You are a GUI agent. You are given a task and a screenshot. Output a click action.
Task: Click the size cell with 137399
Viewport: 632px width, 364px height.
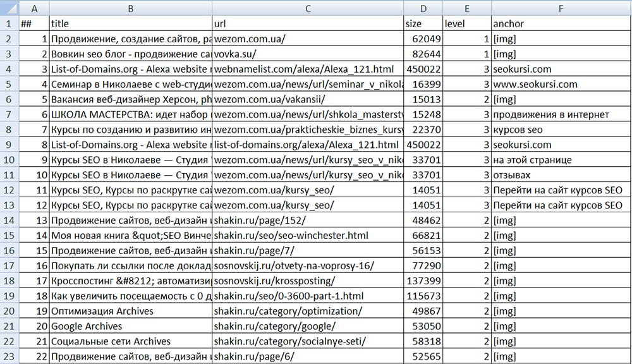pos(423,281)
